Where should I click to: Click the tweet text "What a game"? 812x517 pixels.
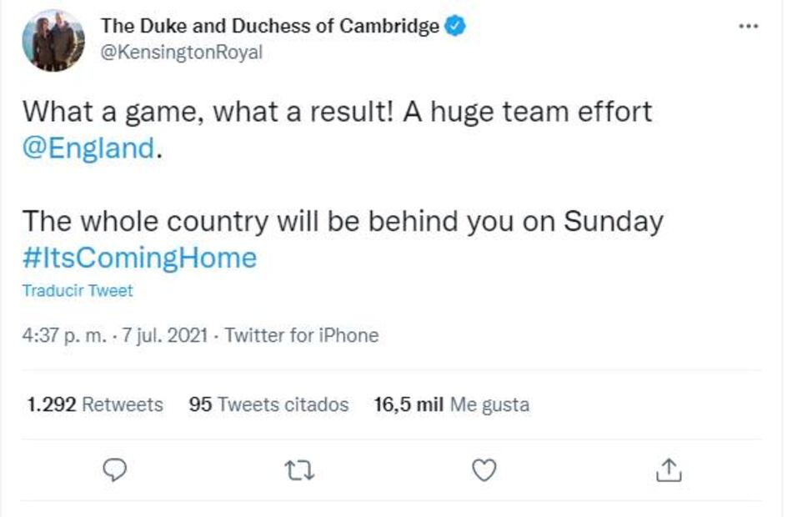[x=108, y=112]
